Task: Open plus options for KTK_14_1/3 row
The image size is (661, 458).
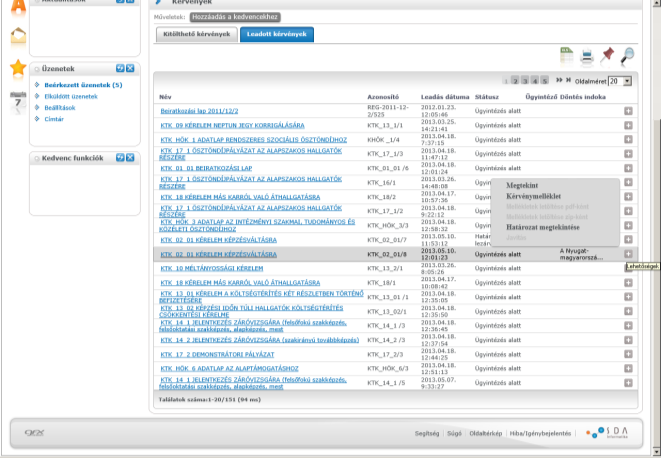Action: pyautogui.click(x=628, y=326)
